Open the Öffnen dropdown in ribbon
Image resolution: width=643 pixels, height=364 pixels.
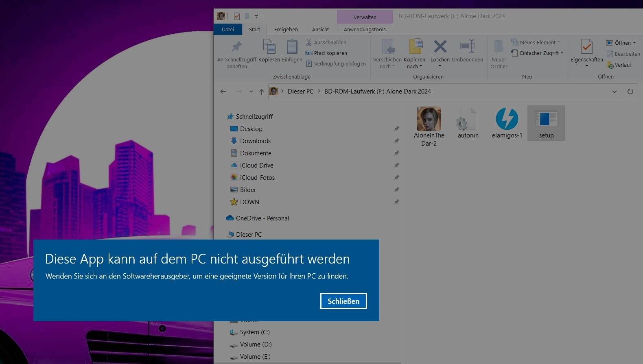[x=621, y=43]
